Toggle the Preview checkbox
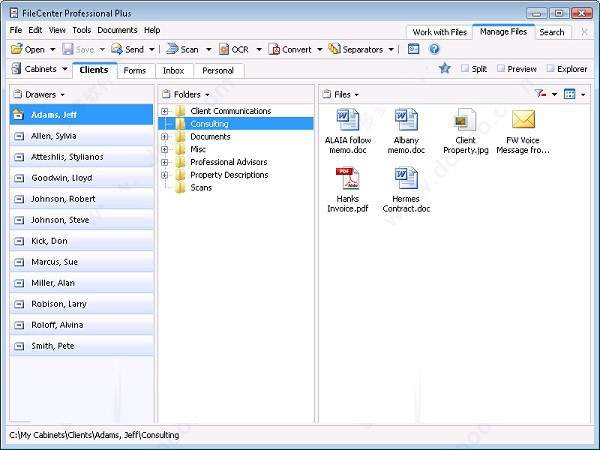 501,69
